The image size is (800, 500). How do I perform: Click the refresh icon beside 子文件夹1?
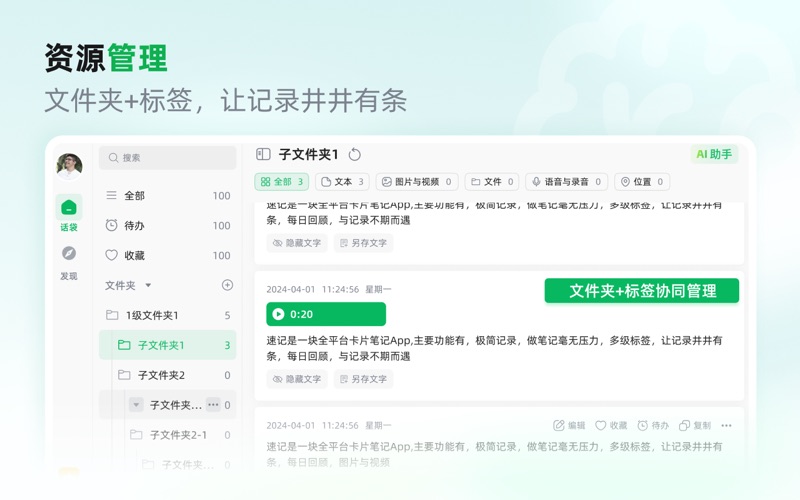[x=355, y=155]
